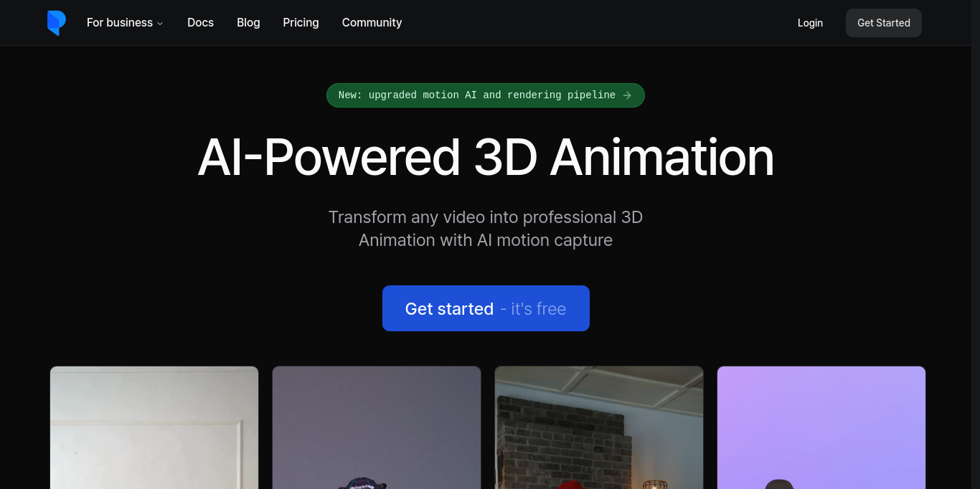Click the AI-Powered 3D Animation heading
Screen dimensions: 980x489
(x=486, y=158)
